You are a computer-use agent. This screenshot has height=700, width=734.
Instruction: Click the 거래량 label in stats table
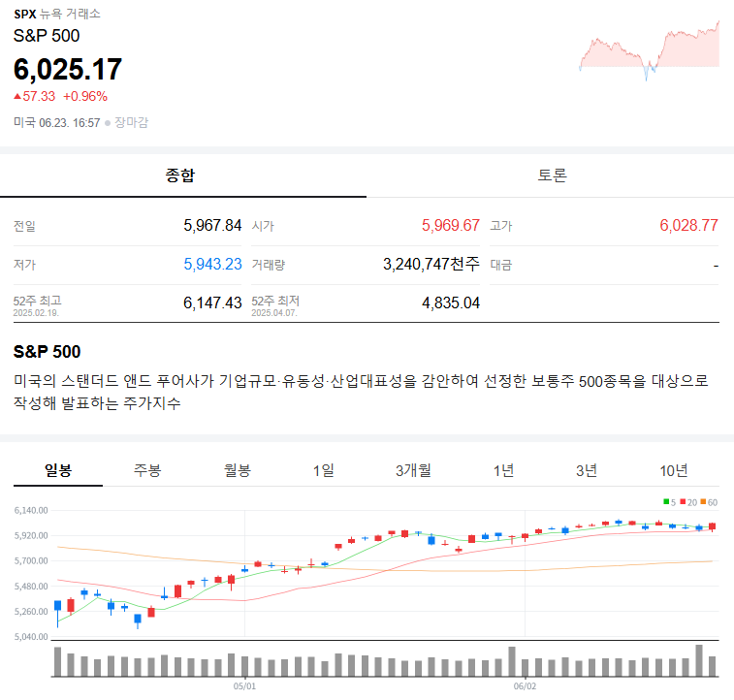269,265
